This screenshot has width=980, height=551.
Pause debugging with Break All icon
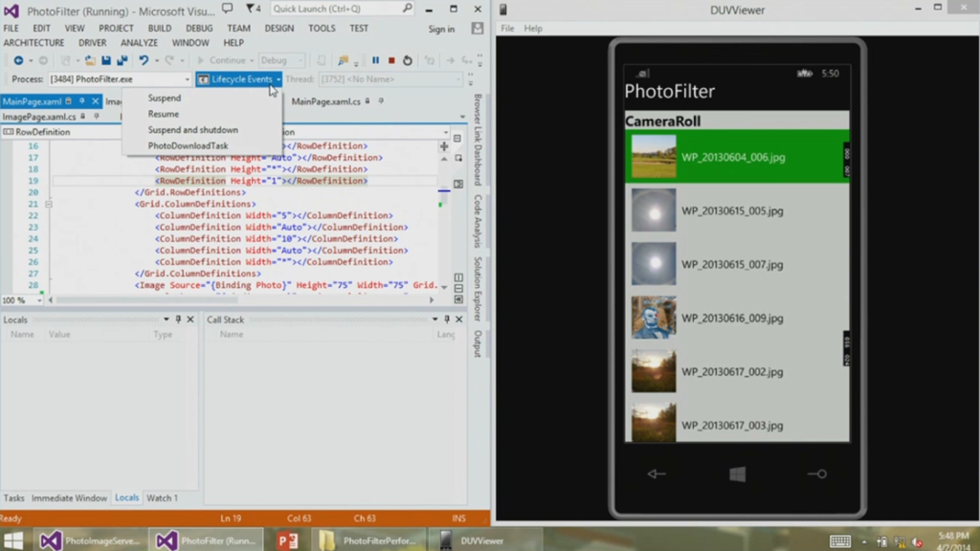[x=375, y=60]
